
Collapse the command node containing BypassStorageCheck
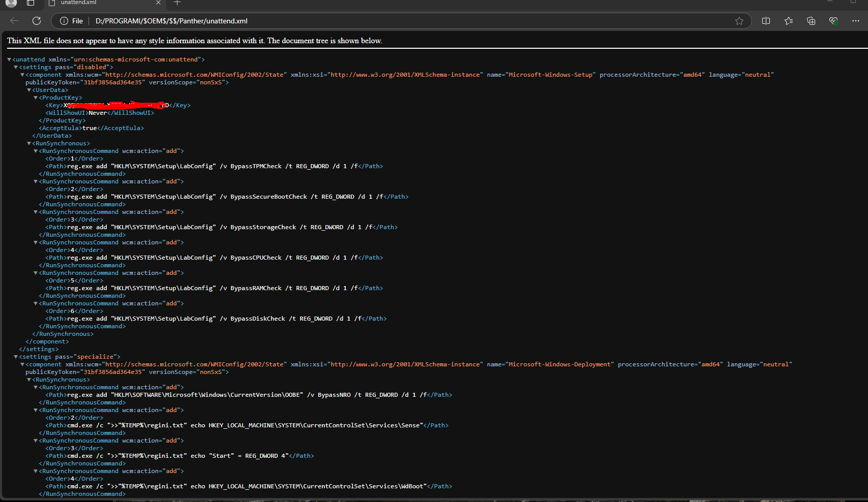coord(36,212)
